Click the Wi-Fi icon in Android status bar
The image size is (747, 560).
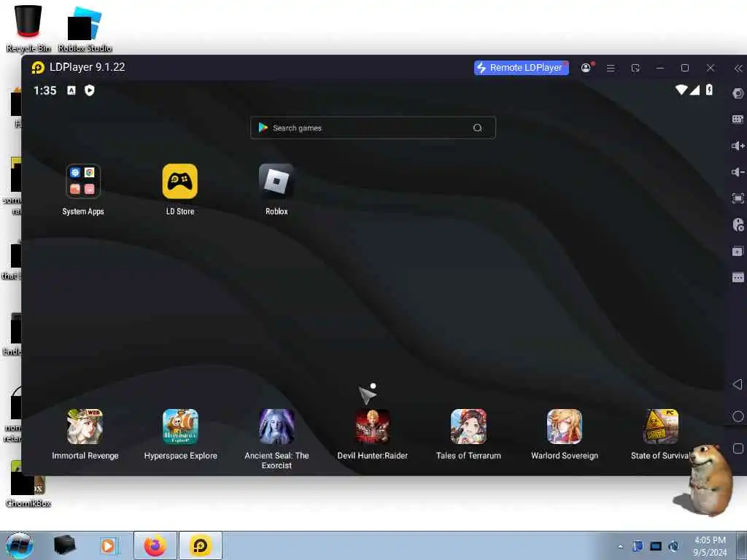click(682, 90)
